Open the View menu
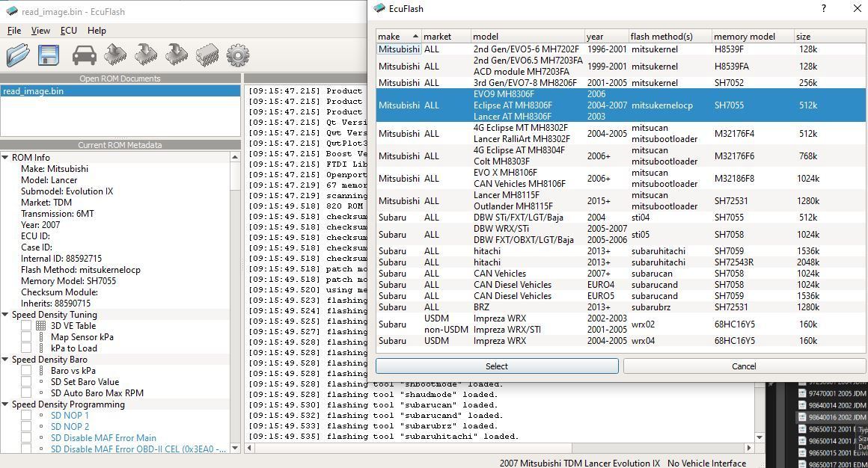The height and width of the screenshot is (468, 868). point(40,31)
